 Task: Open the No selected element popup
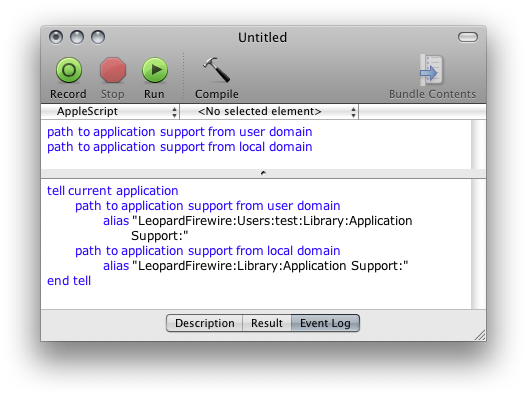point(270,112)
